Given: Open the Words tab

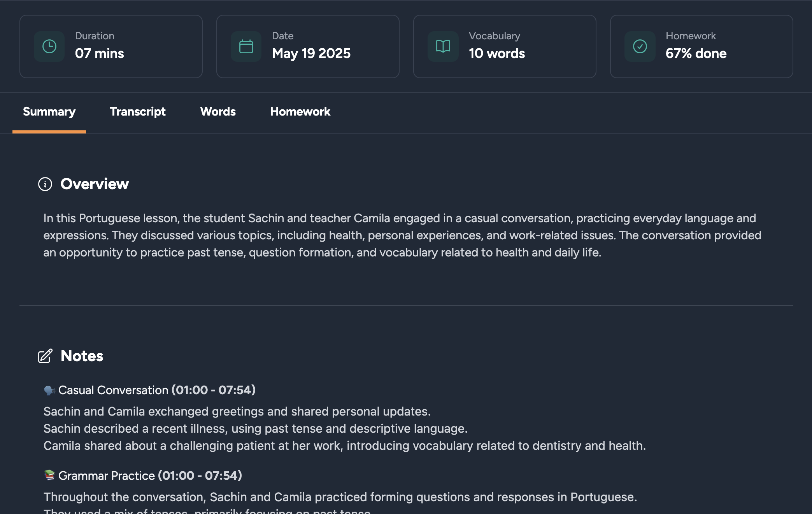Looking at the screenshot, I should (x=218, y=112).
